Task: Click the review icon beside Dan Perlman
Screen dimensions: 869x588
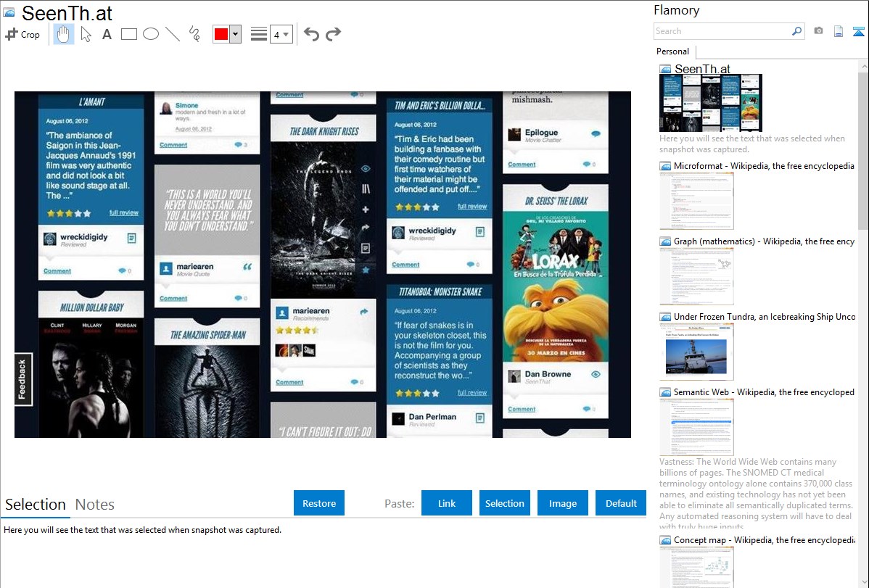Action: [x=480, y=418]
